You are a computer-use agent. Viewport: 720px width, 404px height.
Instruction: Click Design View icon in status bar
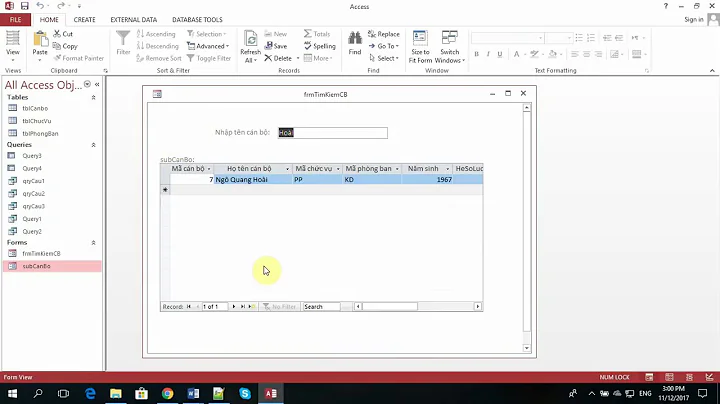coord(709,377)
